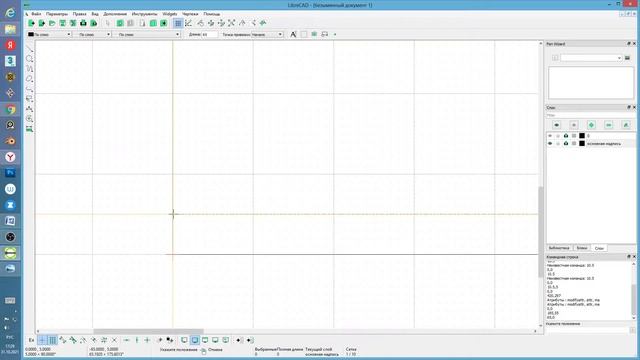Select the Ellipse tool in left toolbar
The image size is (640, 360).
coord(29,79)
